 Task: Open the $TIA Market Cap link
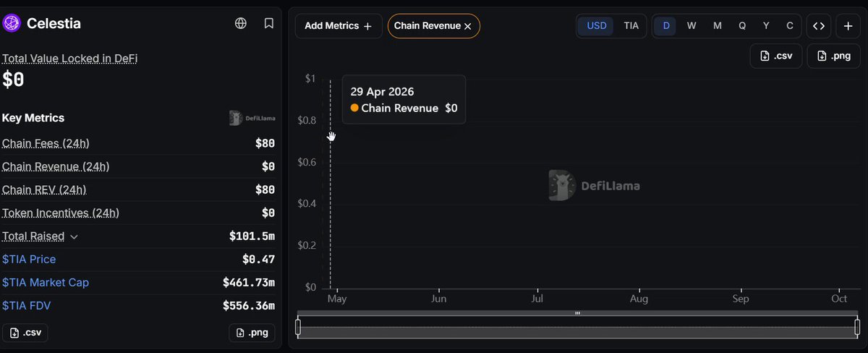[x=46, y=282]
